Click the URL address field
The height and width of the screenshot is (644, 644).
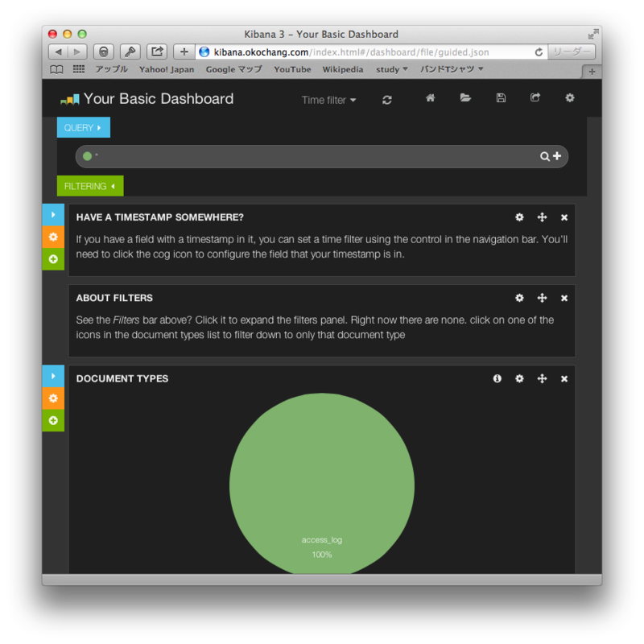[x=372, y=52]
